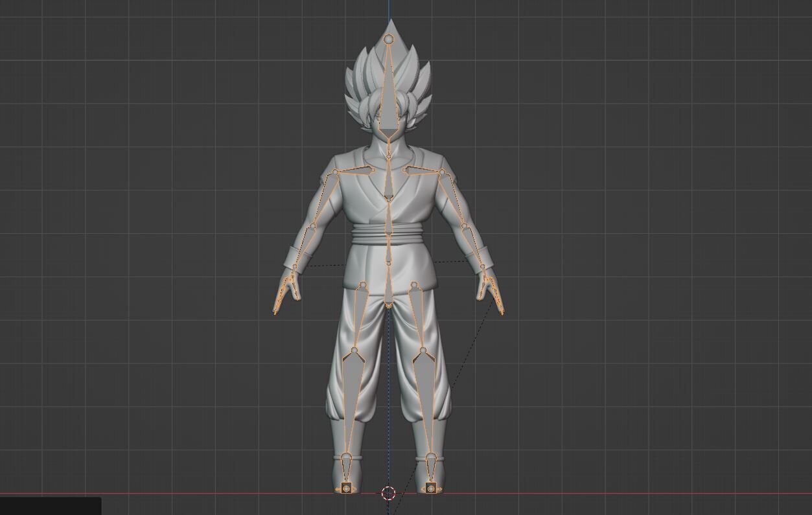Select the pelvis bone between the hips
The height and width of the screenshot is (515, 812).
coord(388,284)
